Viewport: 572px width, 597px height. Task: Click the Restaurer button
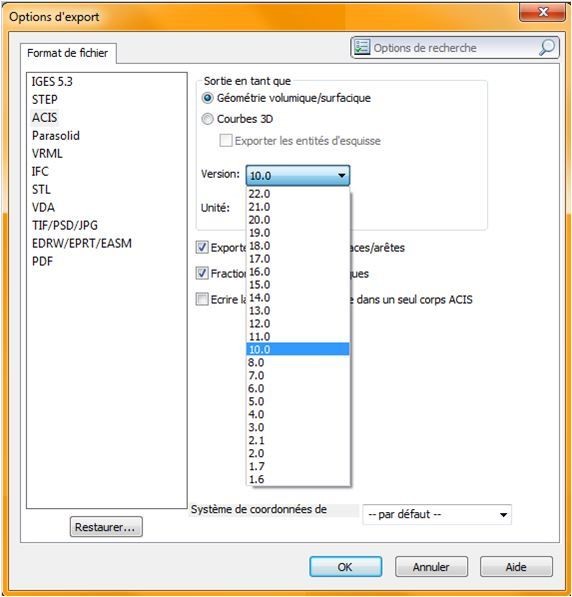coord(106,527)
